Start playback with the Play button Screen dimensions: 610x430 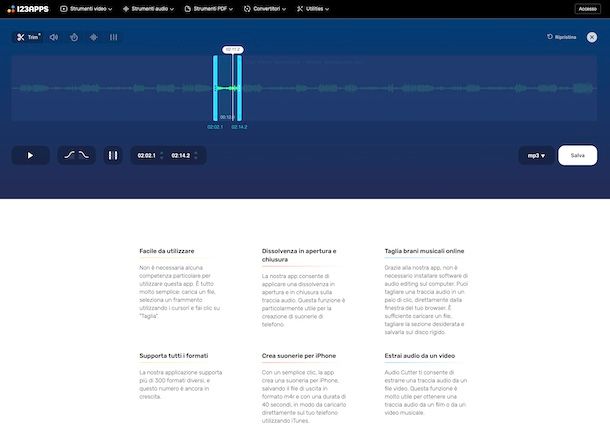30,155
